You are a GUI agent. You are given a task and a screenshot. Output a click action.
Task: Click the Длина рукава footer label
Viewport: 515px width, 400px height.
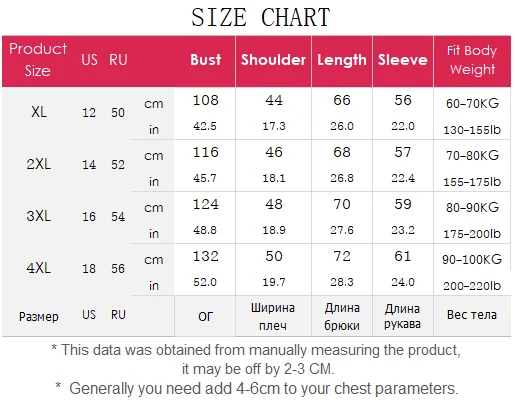point(402,317)
